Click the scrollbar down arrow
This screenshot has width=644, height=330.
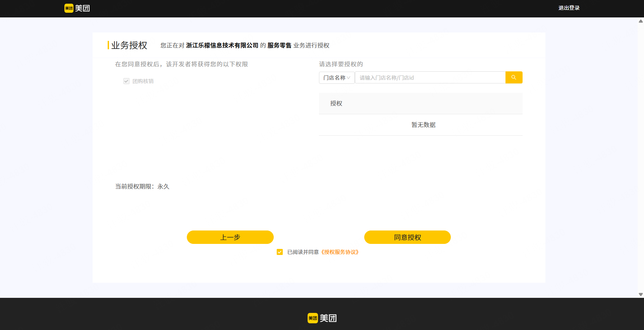(x=641, y=294)
